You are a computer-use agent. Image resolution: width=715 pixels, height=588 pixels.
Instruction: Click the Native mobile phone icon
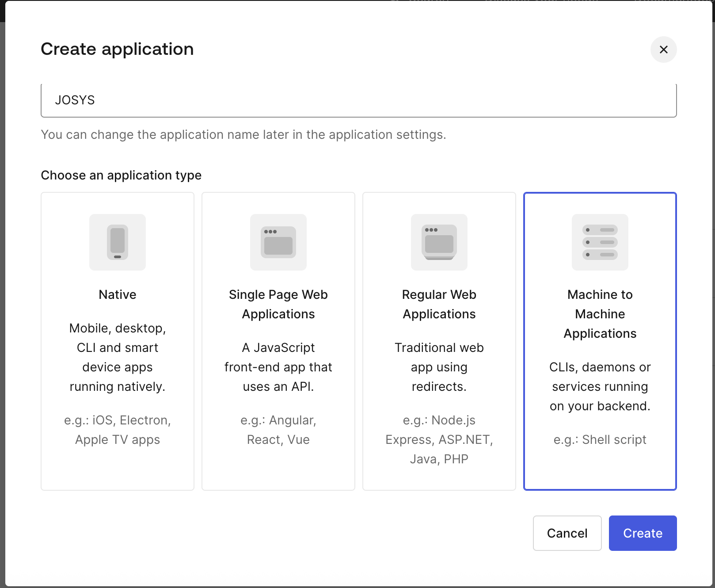point(117,242)
